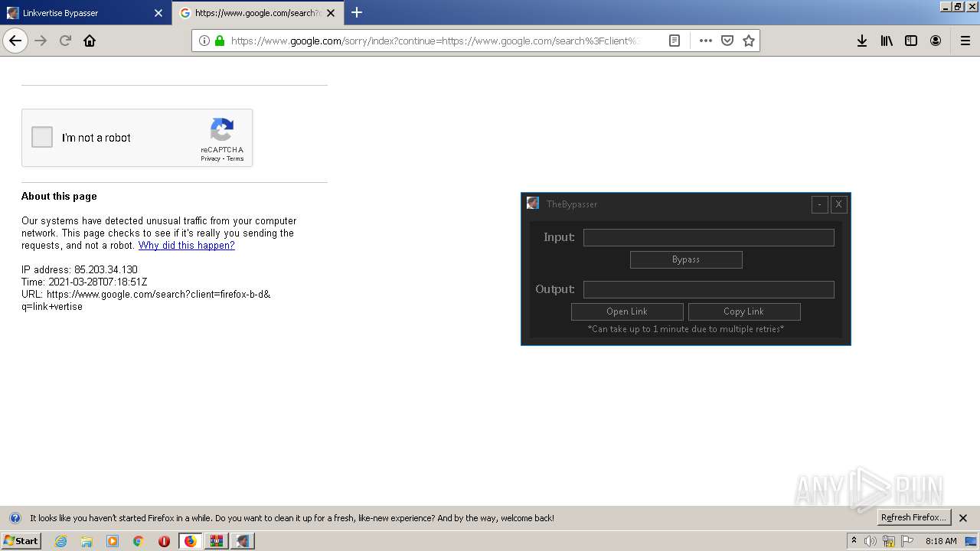Launch Opera from taskbar

(x=164, y=541)
